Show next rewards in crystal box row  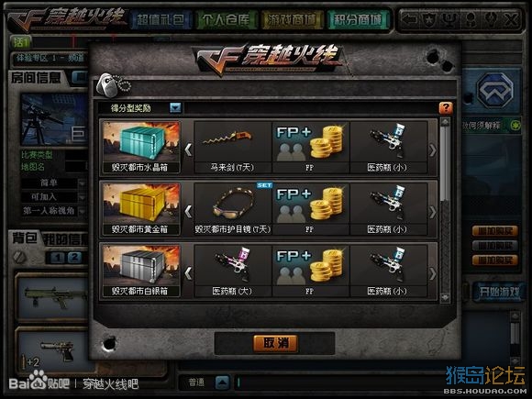(x=432, y=150)
